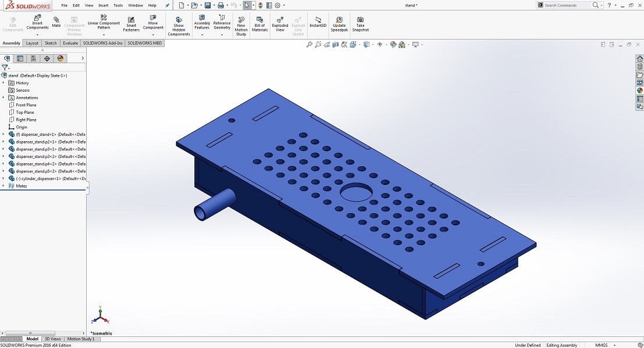
Task: Open Assembly Features tool
Action: tap(202, 22)
